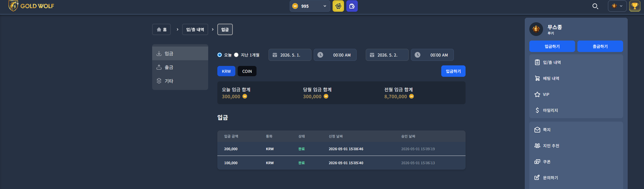Select the 오늘 radio button
The image size is (644, 189).
220,55
